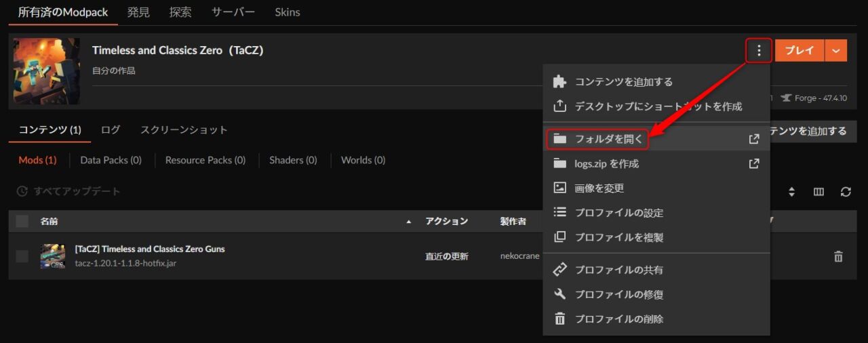Open the three-dot profile options menu
Image resolution: width=868 pixels, height=343 pixels.
click(x=759, y=51)
